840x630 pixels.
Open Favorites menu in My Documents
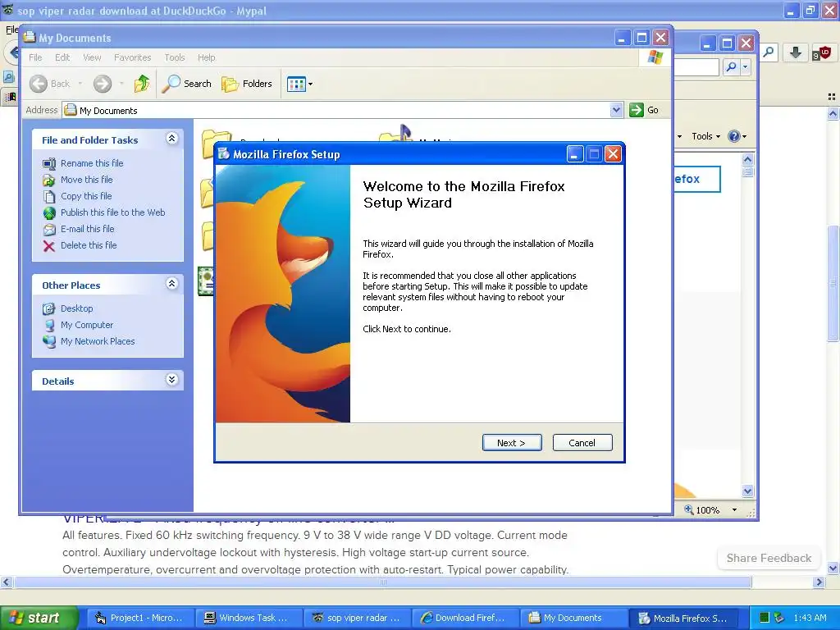pos(132,57)
